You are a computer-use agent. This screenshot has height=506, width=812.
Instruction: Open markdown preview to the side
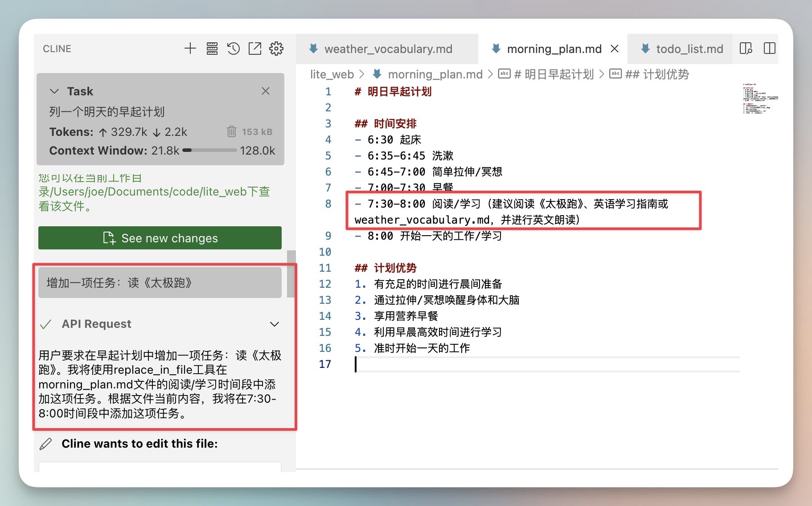click(x=746, y=49)
